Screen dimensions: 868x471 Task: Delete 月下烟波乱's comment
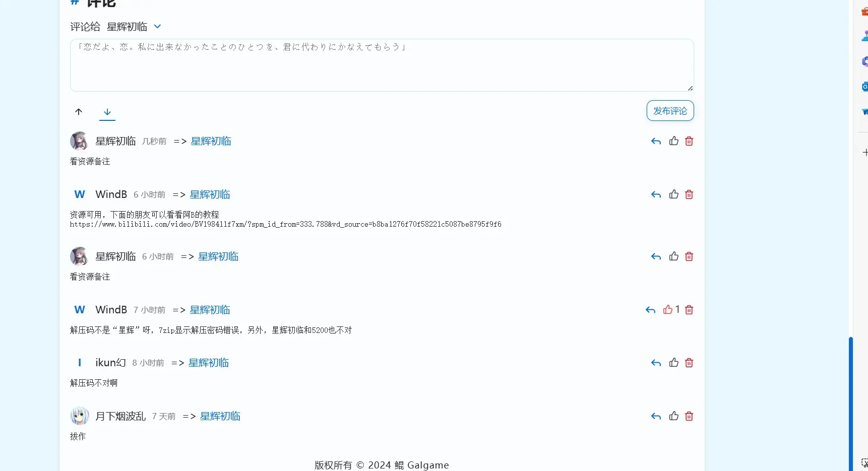(x=689, y=416)
